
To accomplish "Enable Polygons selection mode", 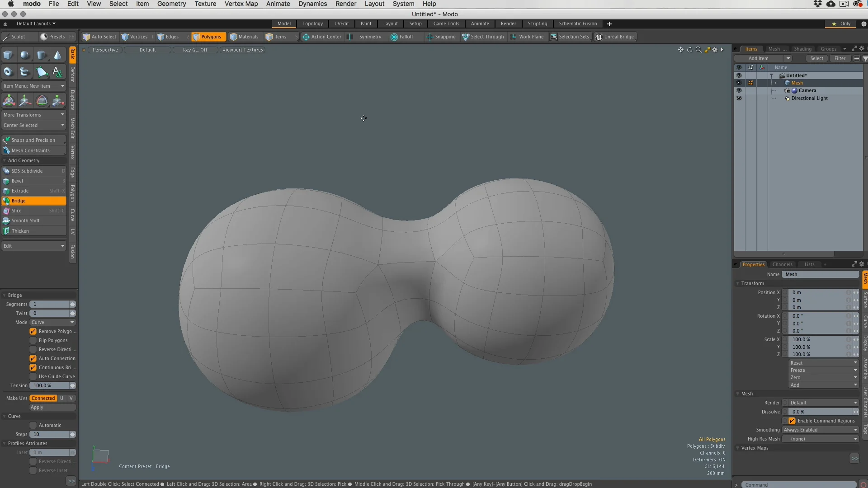I will (x=208, y=37).
